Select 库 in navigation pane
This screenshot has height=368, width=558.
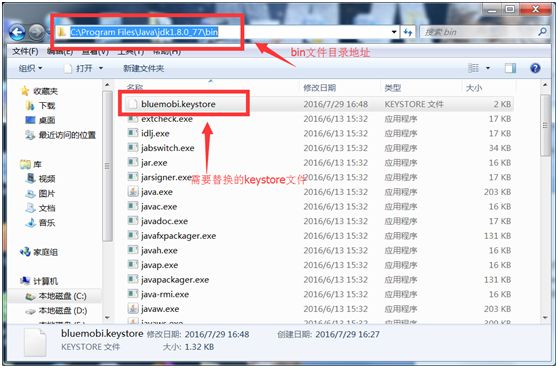pyautogui.click(x=37, y=164)
